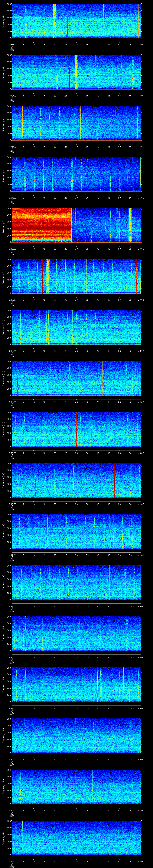
Task: Click the red line at 40 s in the 9:44:00 spectrogram
Action: pos(98,684)
